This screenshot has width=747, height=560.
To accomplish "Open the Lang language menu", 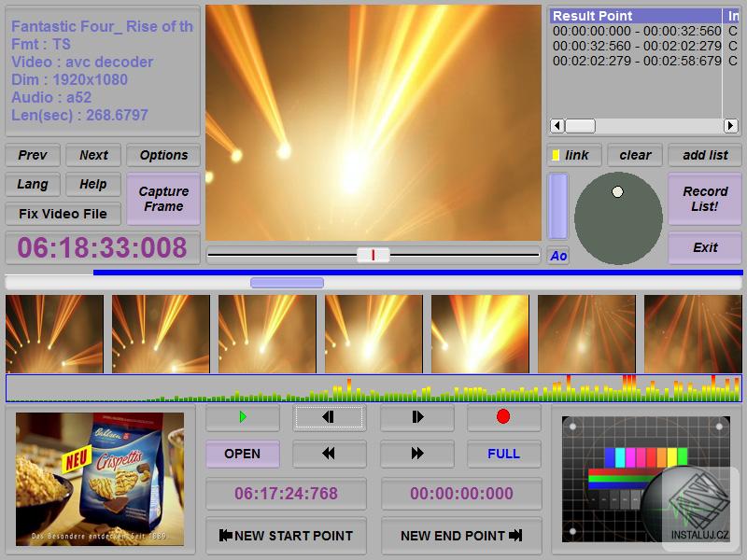I will coord(32,184).
